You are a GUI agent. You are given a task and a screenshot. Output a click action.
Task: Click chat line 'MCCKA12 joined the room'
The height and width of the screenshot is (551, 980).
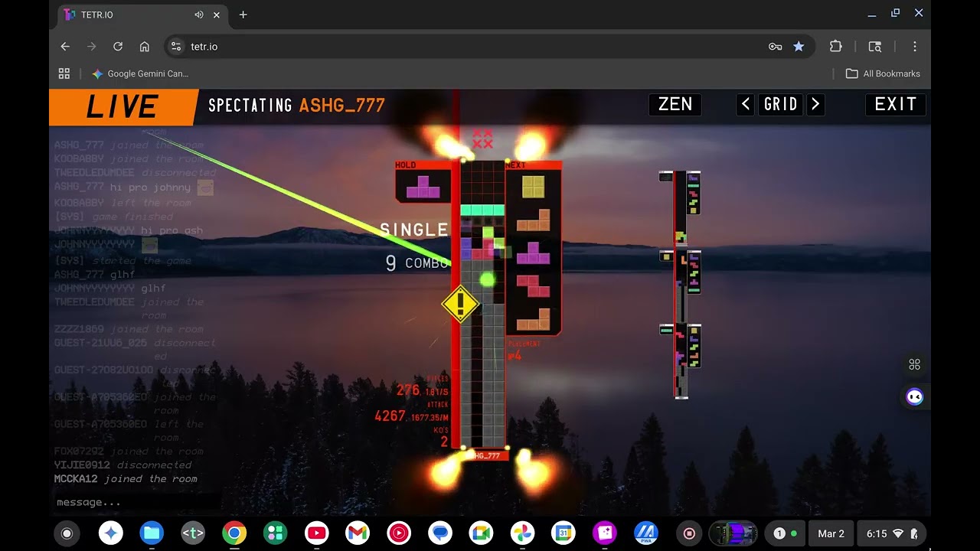click(x=126, y=478)
